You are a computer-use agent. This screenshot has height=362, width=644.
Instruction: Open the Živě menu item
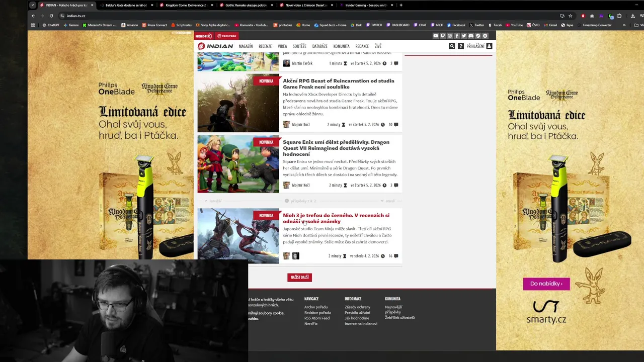[x=378, y=46]
